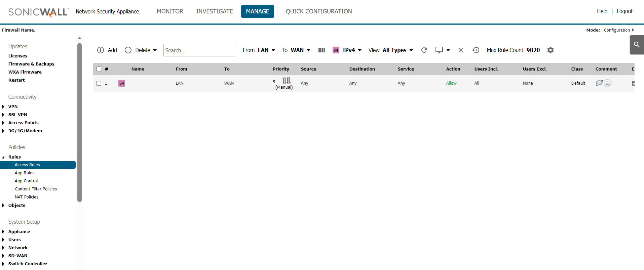644x270 pixels.
Task: Click the X clear icon in the toolbar
Action: (460, 50)
